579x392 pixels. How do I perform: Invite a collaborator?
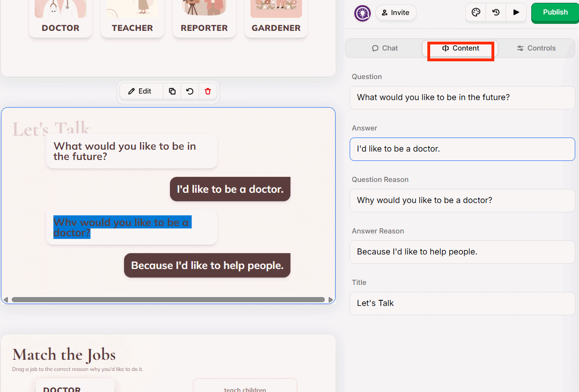pyautogui.click(x=396, y=13)
